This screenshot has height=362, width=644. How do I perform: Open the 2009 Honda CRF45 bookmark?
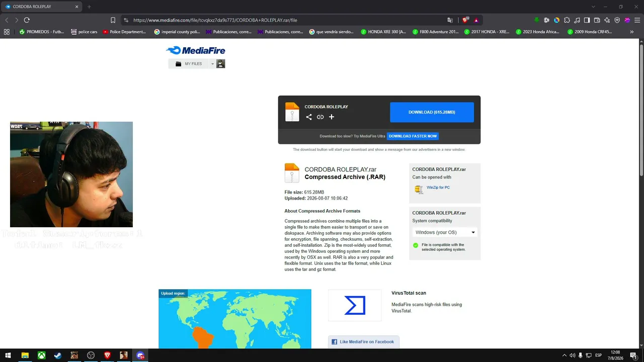point(590,32)
